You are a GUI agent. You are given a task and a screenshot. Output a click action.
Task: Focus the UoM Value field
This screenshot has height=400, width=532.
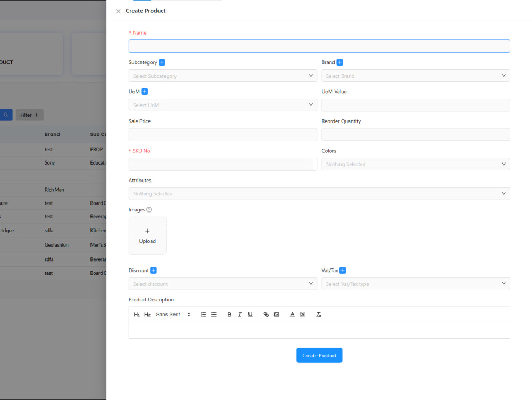tap(415, 105)
